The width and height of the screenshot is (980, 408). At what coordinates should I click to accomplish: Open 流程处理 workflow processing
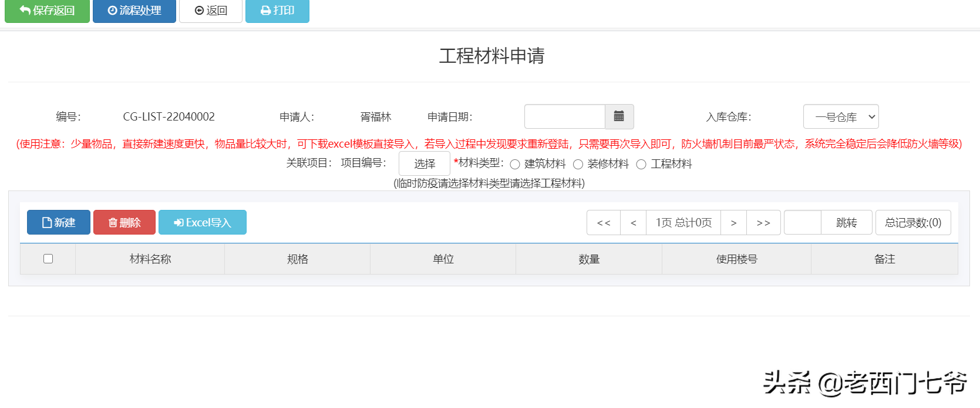(x=134, y=11)
